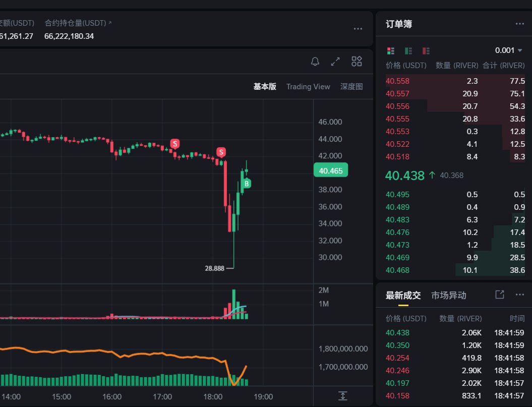Open order book more options menu
Screen dimensions: 532x407
click(520, 24)
